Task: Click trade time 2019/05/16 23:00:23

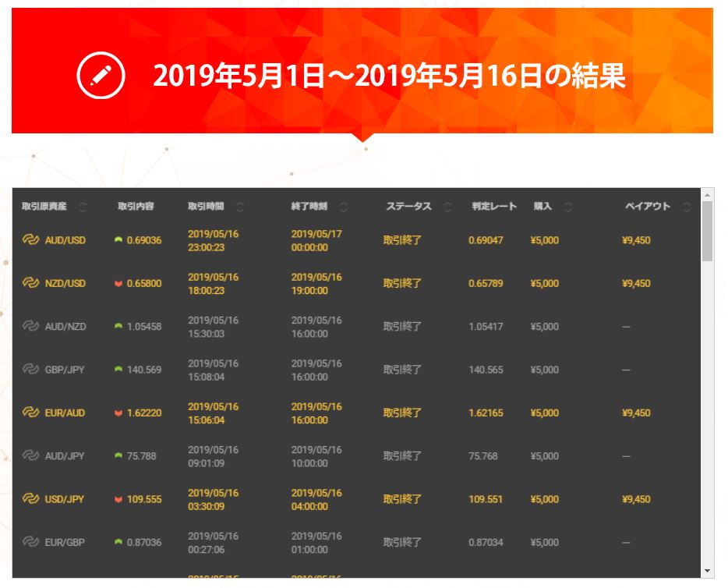Action: (213, 241)
